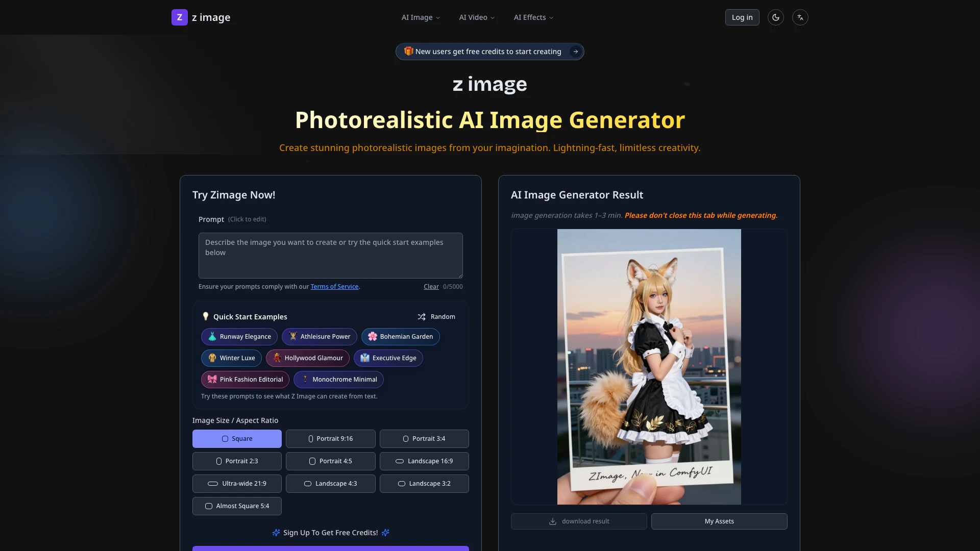Toggle dark mode moon icon
The width and height of the screenshot is (980, 551).
(x=775, y=17)
